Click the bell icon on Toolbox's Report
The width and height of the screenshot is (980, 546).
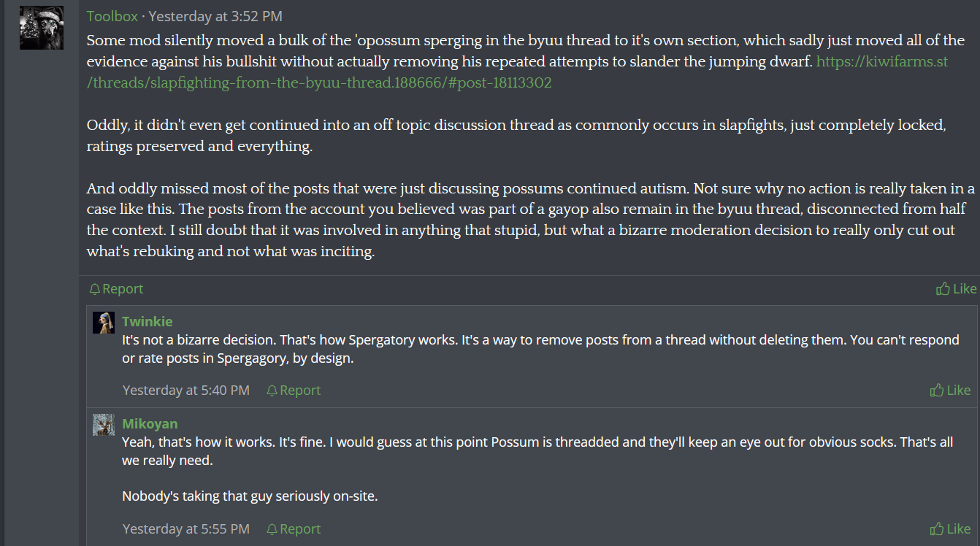coord(95,289)
